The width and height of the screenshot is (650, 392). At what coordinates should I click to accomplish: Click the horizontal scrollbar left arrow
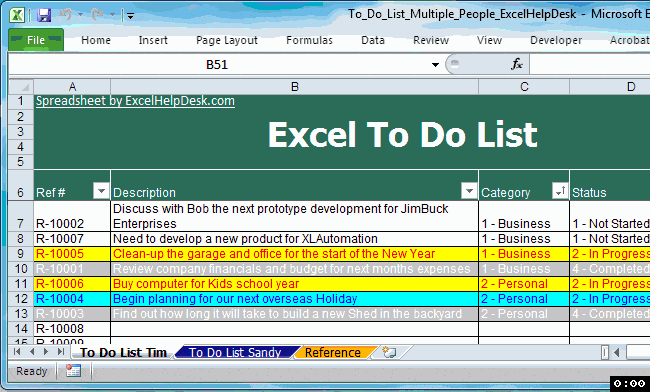pos(617,353)
